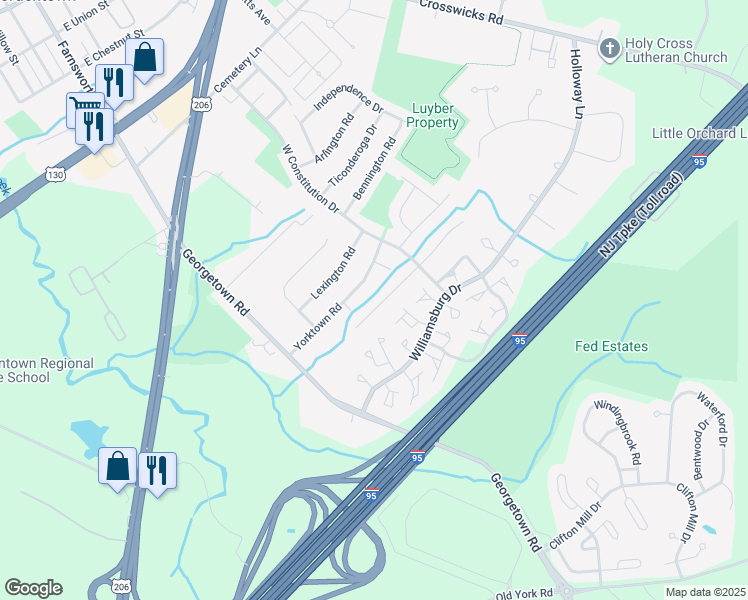748x600 pixels.
Task: Click the restaurant marker beside Route 130
Action: 94,127
